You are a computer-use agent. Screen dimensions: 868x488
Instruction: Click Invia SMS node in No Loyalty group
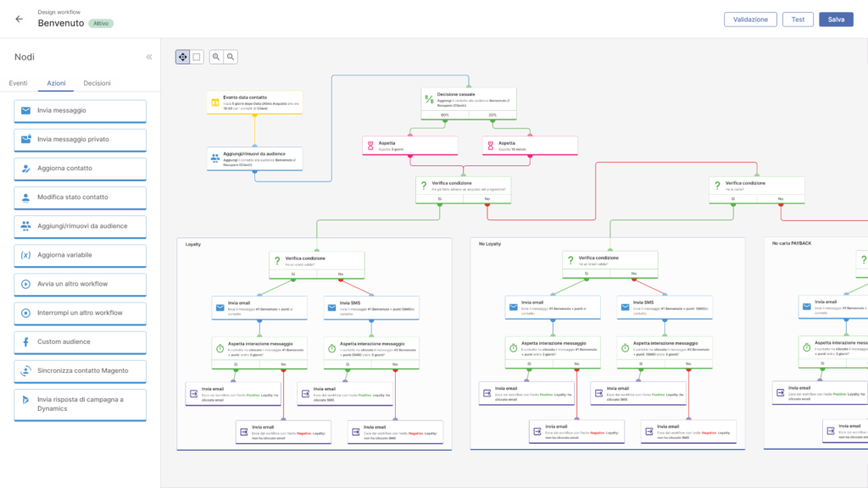pos(665,308)
